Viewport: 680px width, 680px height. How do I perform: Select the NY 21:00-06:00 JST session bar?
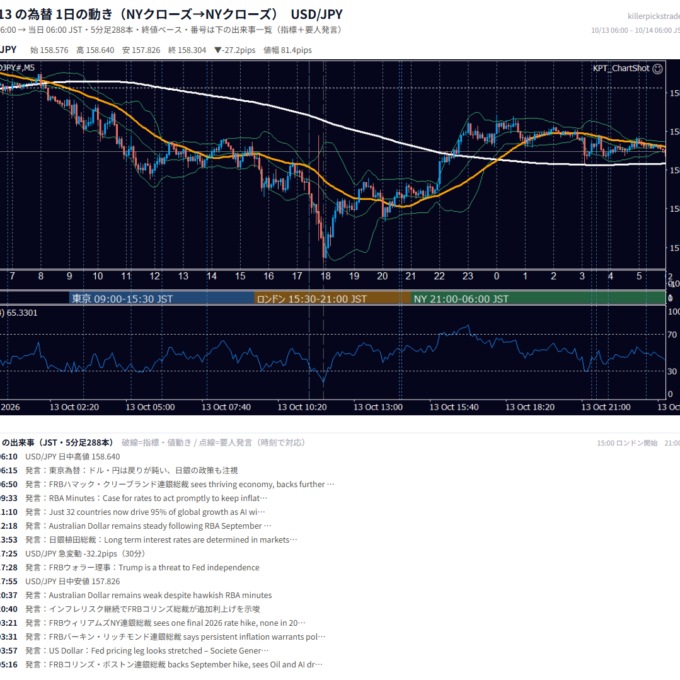pyautogui.click(x=538, y=298)
